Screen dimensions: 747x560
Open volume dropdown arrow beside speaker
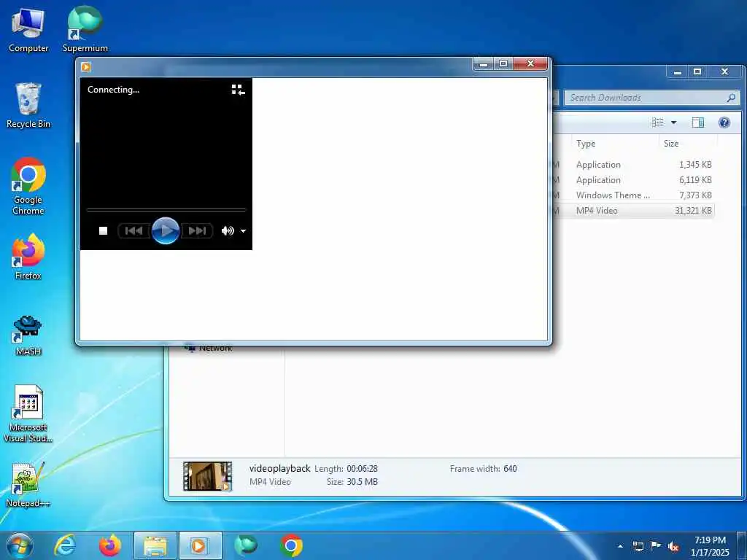(243, 231)
